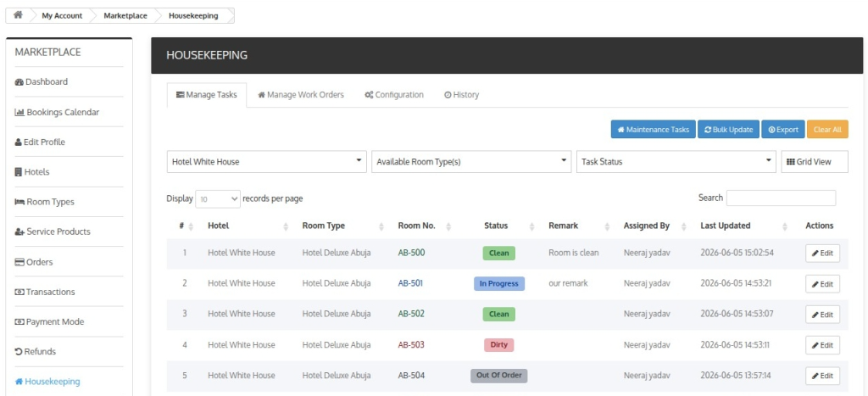Open Room Types in the sidebar

coord(44,202)
